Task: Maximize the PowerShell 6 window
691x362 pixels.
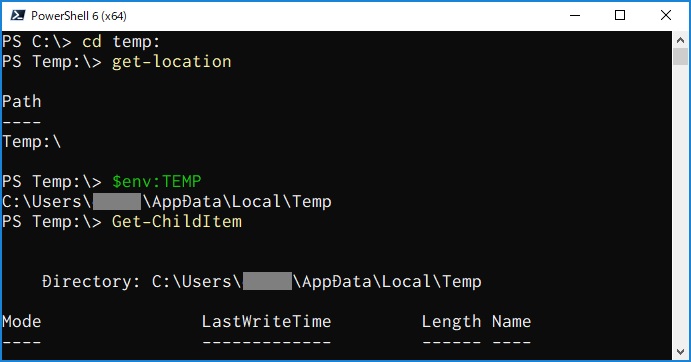Action: pos(620,15)
